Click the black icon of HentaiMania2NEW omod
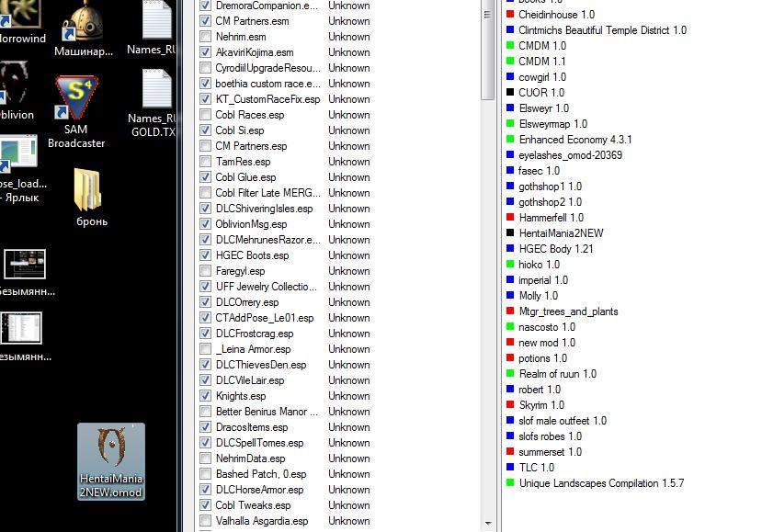Image resolution: width=762 pixels, height=532 pixels. pos(510,232)
